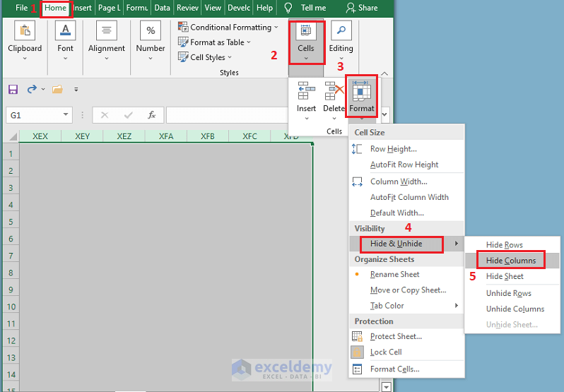
Task: Open the Redo dropdown arrow
Action: [x=43, y=89]
